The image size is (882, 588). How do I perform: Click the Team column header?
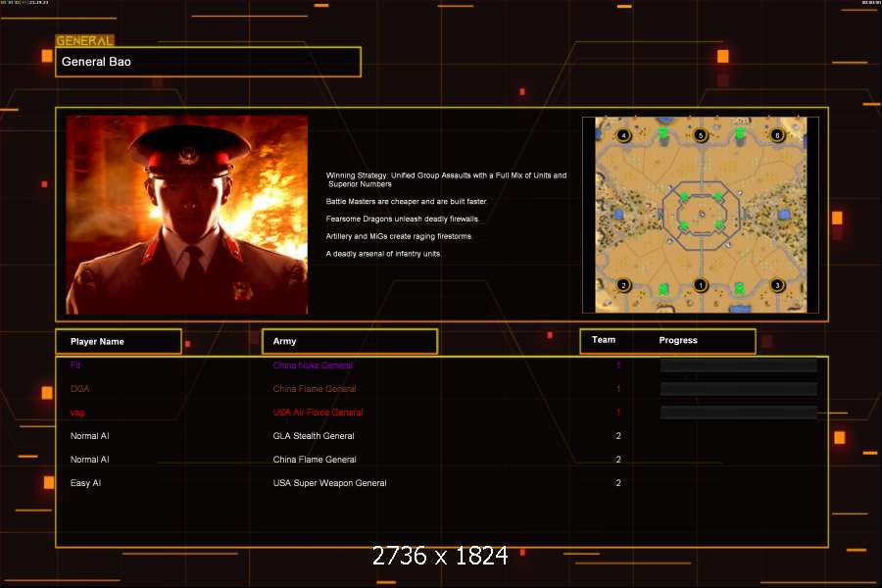pyautogui.click(x=604, y=340)
